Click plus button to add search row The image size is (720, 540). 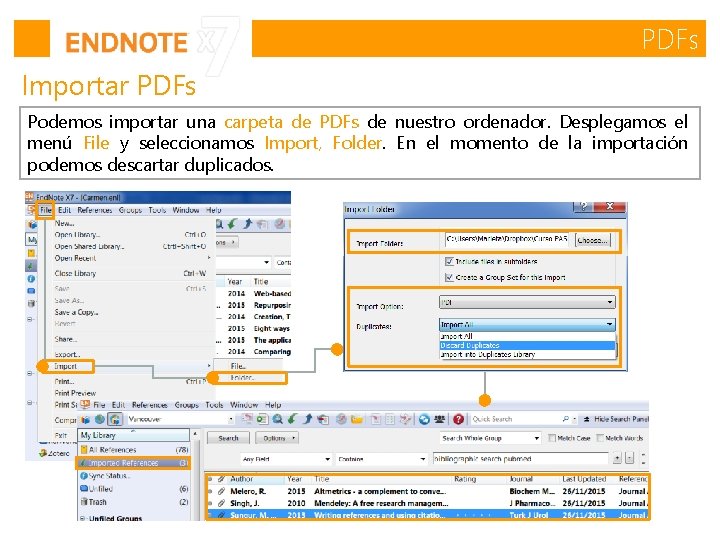tap(617, 458)
